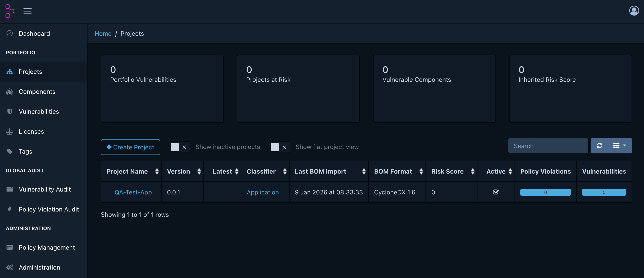Viewport: 644px width, 278px height.
Task: Open the columns list dropdown
Action: (619, 146)
